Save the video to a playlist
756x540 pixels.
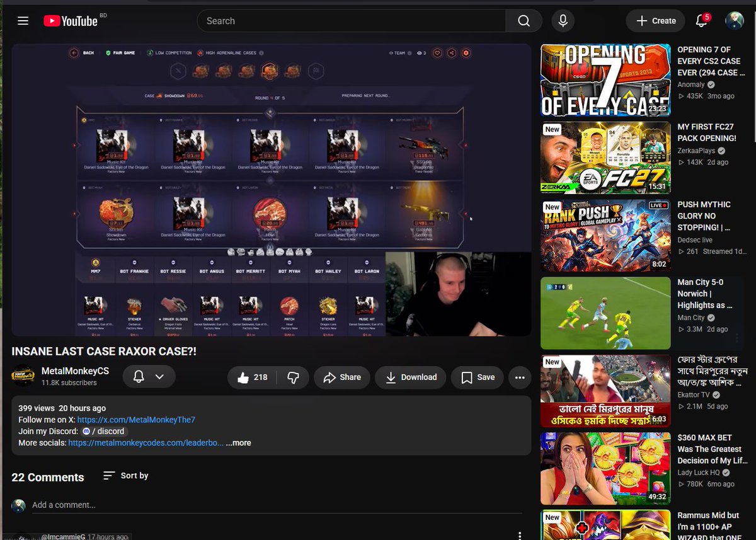(x=478, y=377)
